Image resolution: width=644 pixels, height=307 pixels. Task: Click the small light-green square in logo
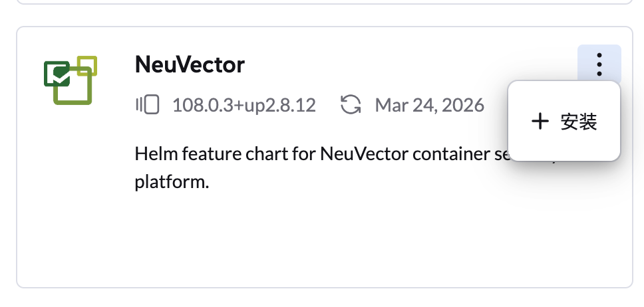87,65
